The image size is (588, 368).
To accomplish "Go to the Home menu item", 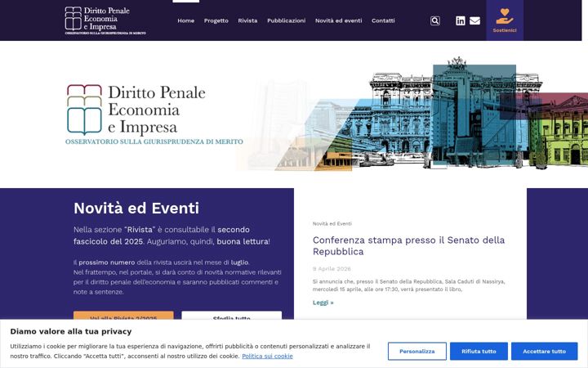I will (x=186, y=20).
